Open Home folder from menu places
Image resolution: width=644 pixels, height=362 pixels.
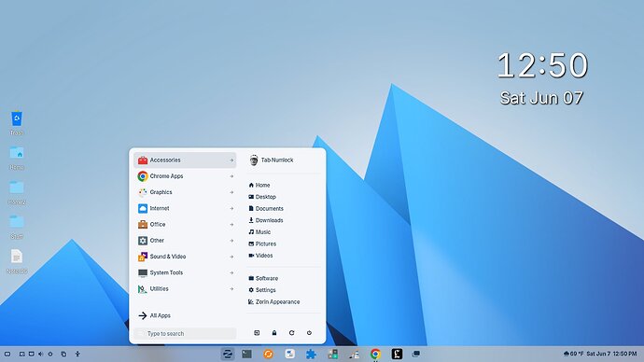259,185
